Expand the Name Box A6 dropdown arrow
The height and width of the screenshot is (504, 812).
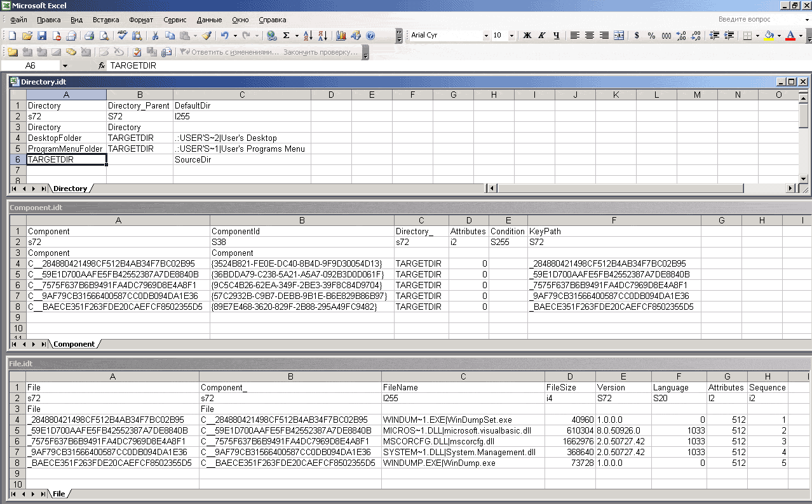(65, 65)
